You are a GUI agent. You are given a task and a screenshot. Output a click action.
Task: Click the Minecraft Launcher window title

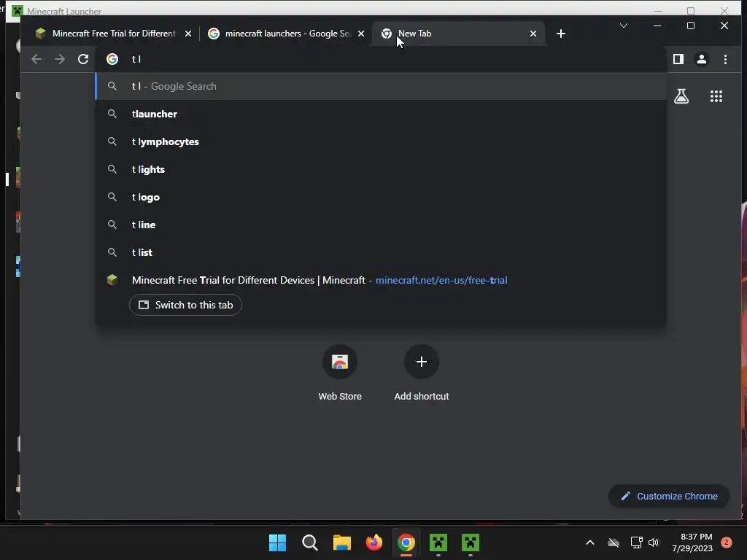(x=64, y=11)
